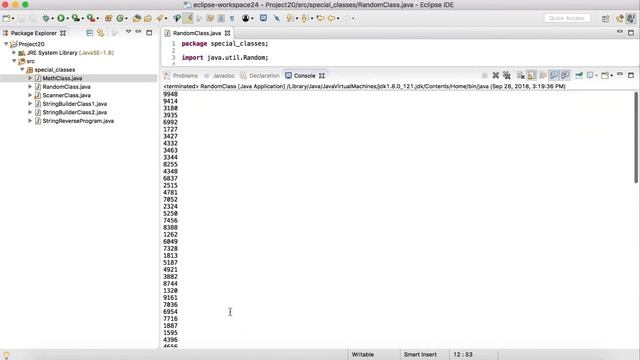Toggle Scroll Lock in Console
The height and width of the screenshot is (360, 640).
pos(531,76)
